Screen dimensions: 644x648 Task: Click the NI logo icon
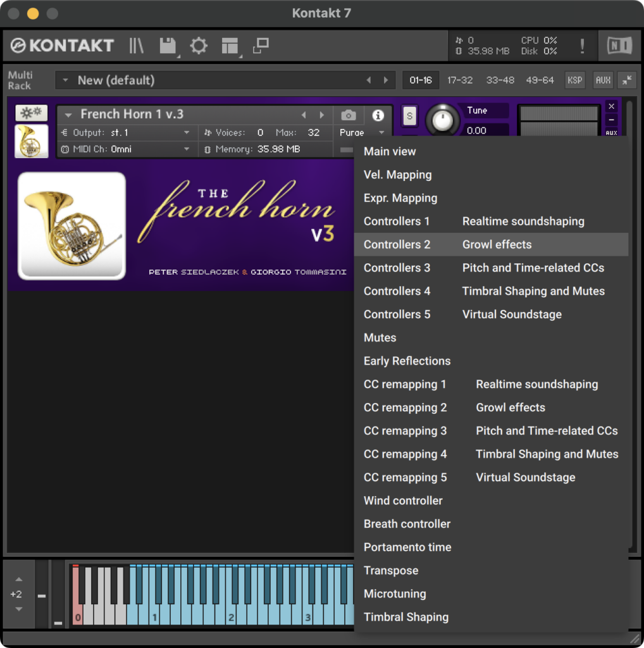click(619, 46)
